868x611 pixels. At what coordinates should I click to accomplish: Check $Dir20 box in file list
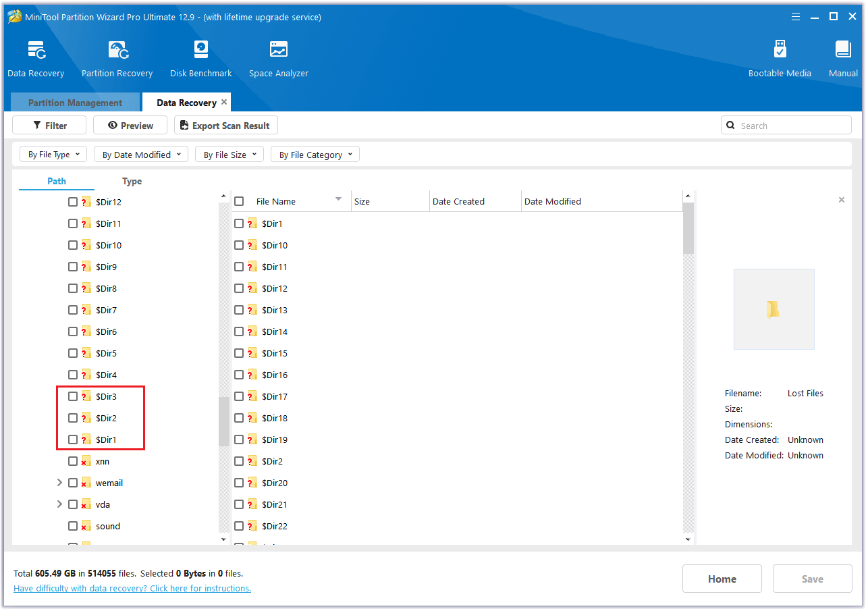point(239,483)
